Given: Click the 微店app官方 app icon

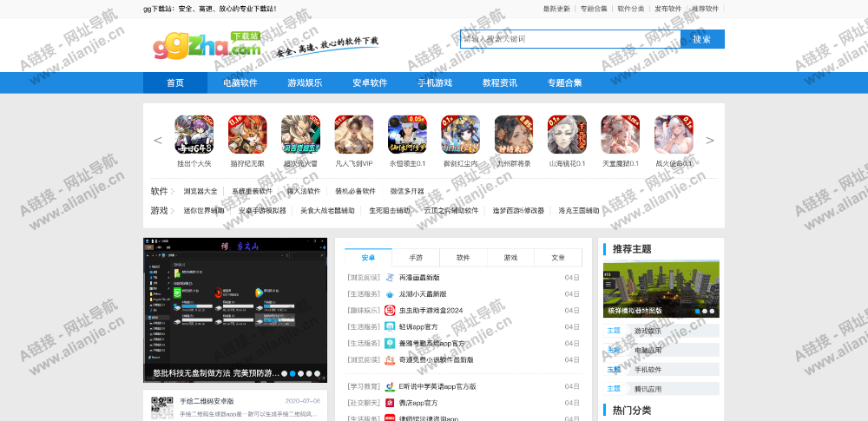Looking at the screenshot, I should (x=391, y=403).
